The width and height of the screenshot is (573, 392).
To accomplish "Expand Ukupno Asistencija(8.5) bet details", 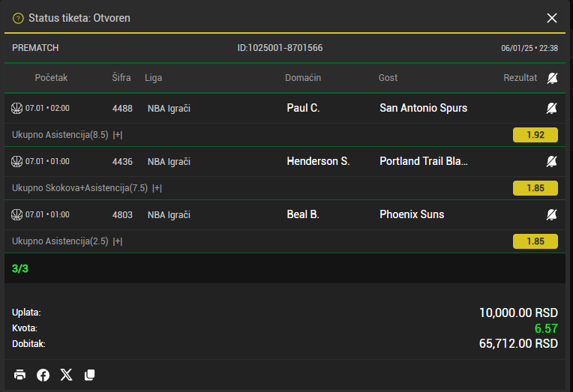I will pyautogui.click(x=118, y=135).
